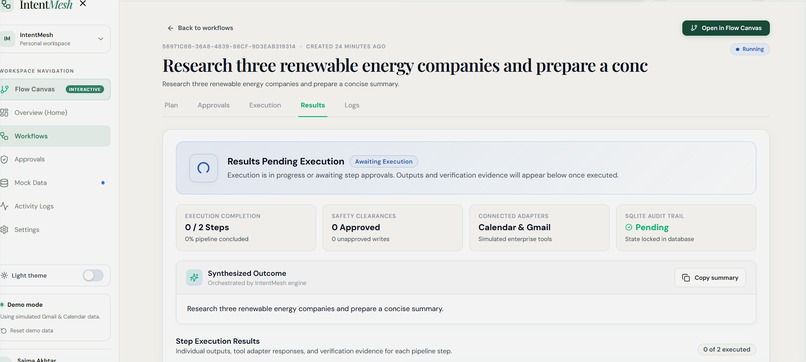Open Mock Data page

[x=54, y=183]
